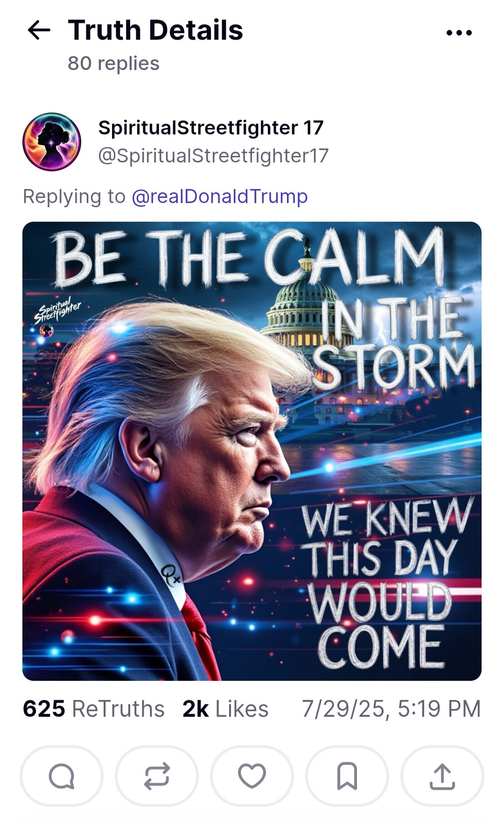The width and height of the screenshot is (504, 820).
Task: Bookmark this Truth
Action: [x=347, y=776]
